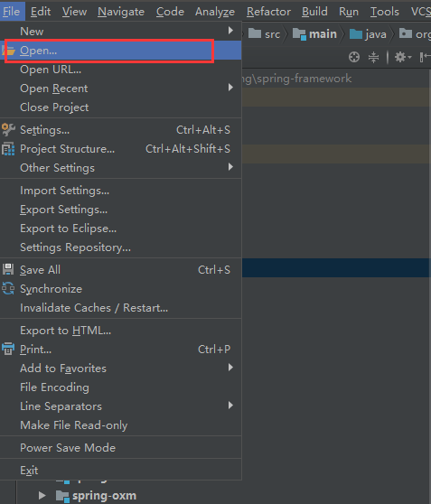
Task: Choose Exit from the File menu
Action: 120,471
